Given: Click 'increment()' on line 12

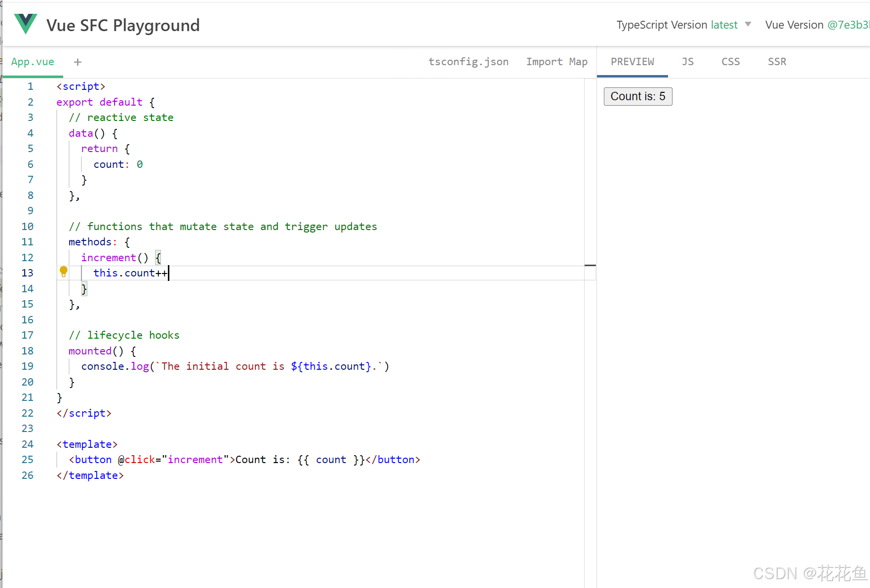Looking at the screenshot, I should [x=115, y=258].
